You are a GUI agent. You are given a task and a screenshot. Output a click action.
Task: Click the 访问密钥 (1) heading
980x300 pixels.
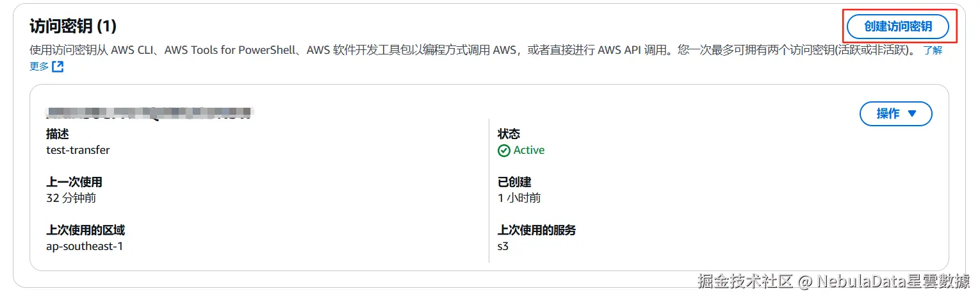tap(73, 27)
